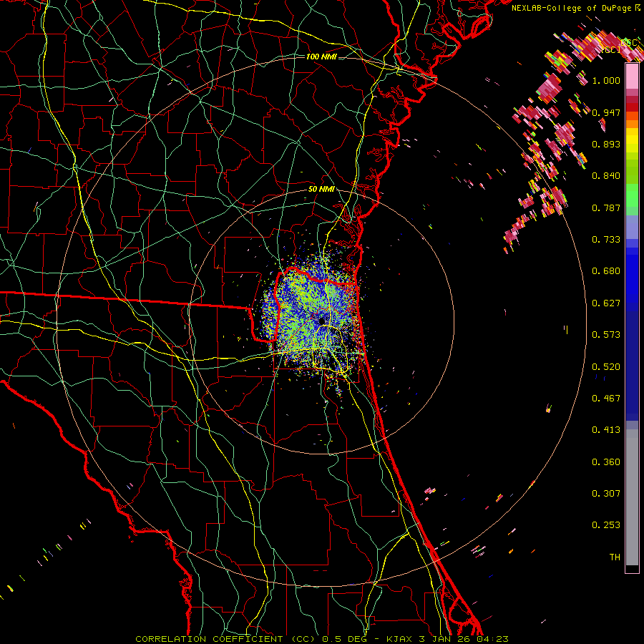Click the Correlation Coefficient caption at bottom
Image resolution: width=644 pixels, height=644 pixels.
(x=322, y=639)
